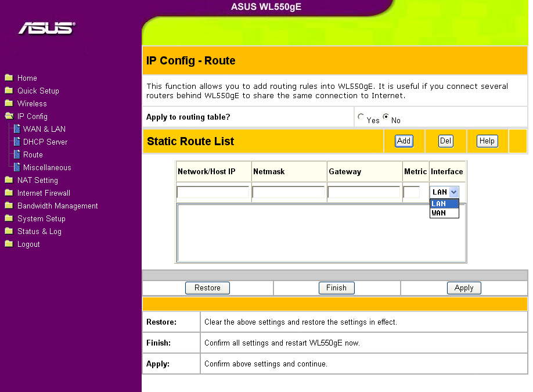
Task: Open Quick Setup in the sidebar
Action: coord(38,91)
